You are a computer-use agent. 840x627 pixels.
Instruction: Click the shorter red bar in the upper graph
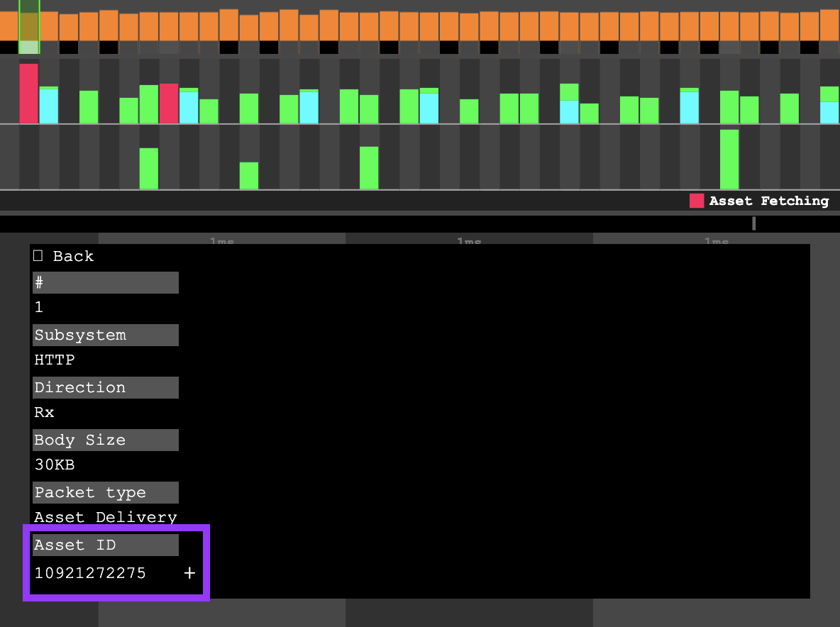(x=169, y=104)
